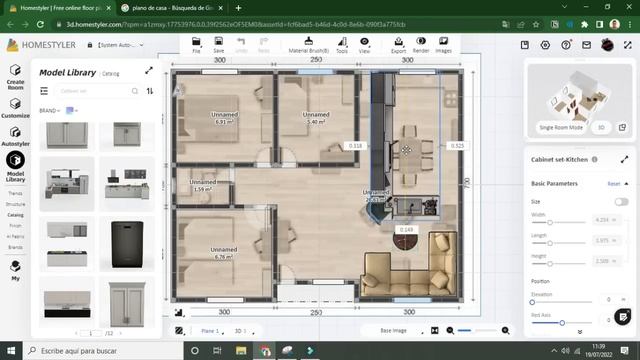Viewport: 640px width, 360px height.
Task: Open Customize in left sidebar
Action: 16,108
